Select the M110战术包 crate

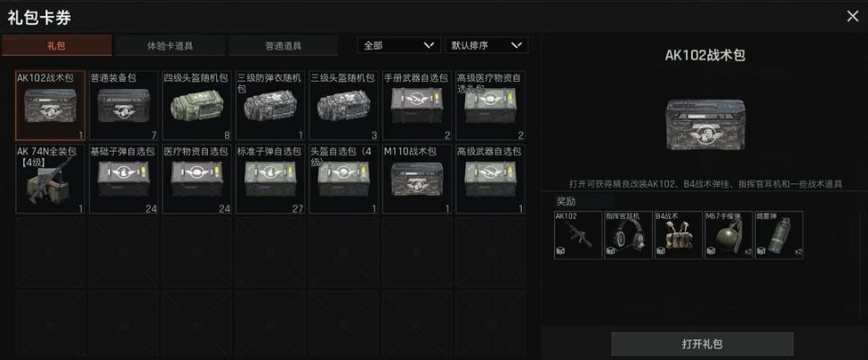(417, 179)
